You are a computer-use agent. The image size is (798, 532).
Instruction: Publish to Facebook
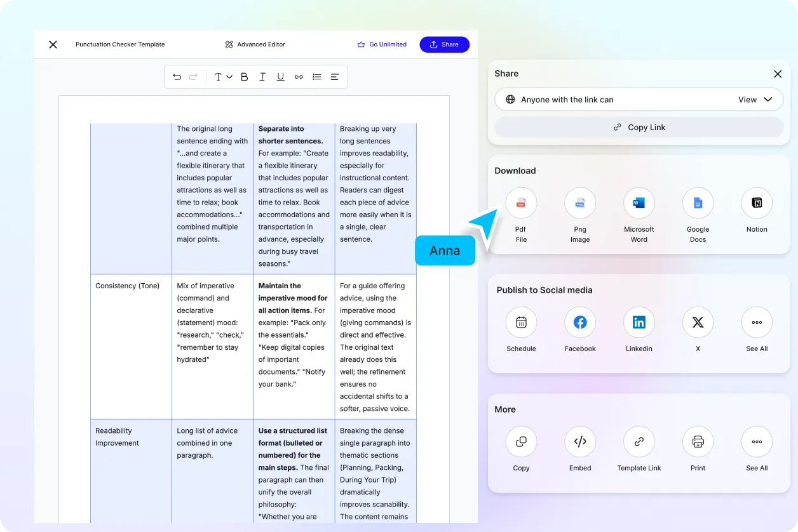point(580,323)
